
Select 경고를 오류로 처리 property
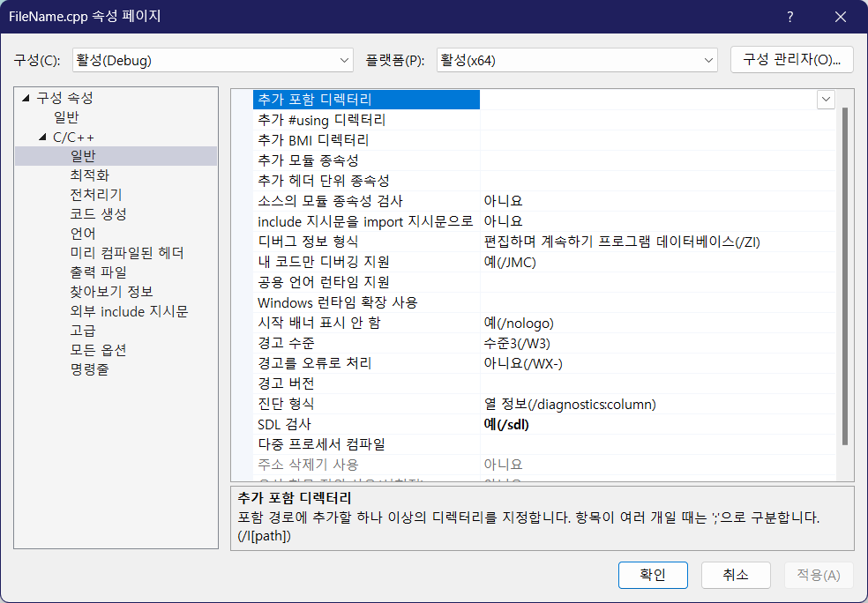(x=366, y=363)
